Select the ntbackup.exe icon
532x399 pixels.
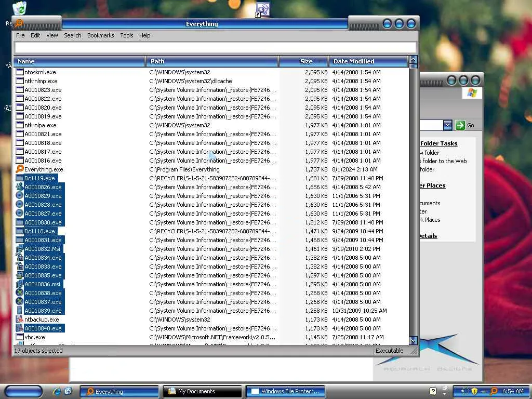coord(20,320)
